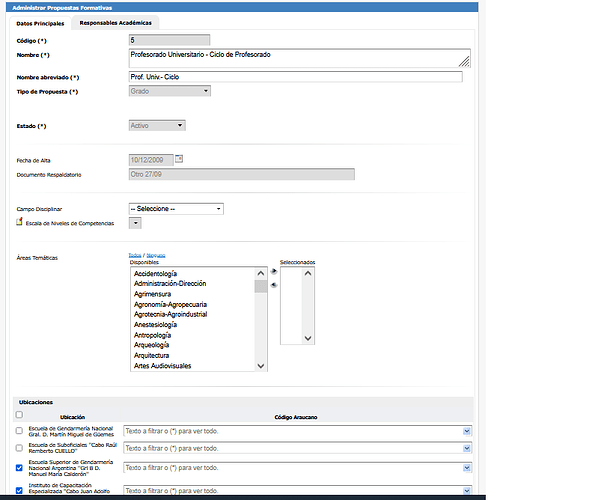Toggle the select-all Ubicaciones header checkbox
The image size is (613, 500).
point(19,415)
